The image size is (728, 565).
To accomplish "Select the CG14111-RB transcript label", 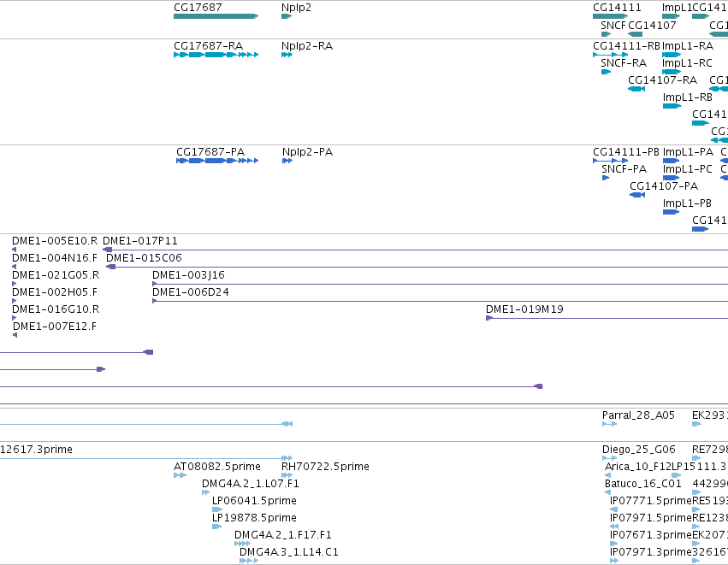I will (x=627, y=46).
